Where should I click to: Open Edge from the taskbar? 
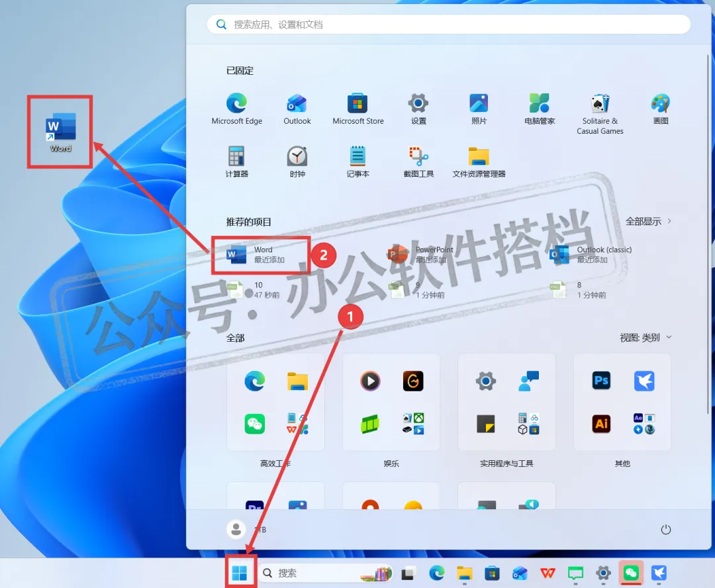(437, 573)
